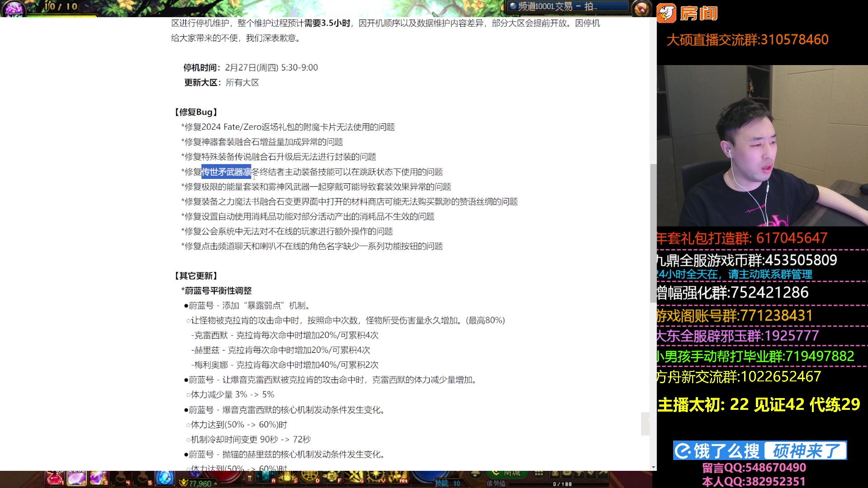
Task: Click the 更新大区：所有大区 line
Action: pos(222,82)
